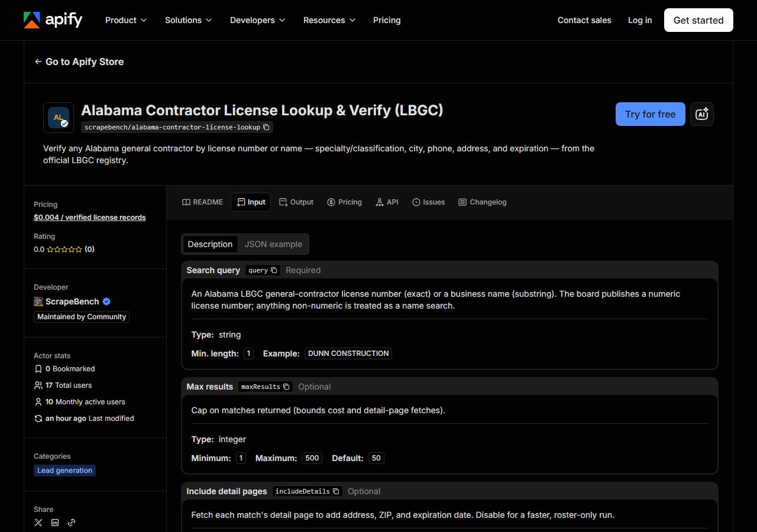
Task: Click the Search query field heading
Action: click(x=213, y=270)
